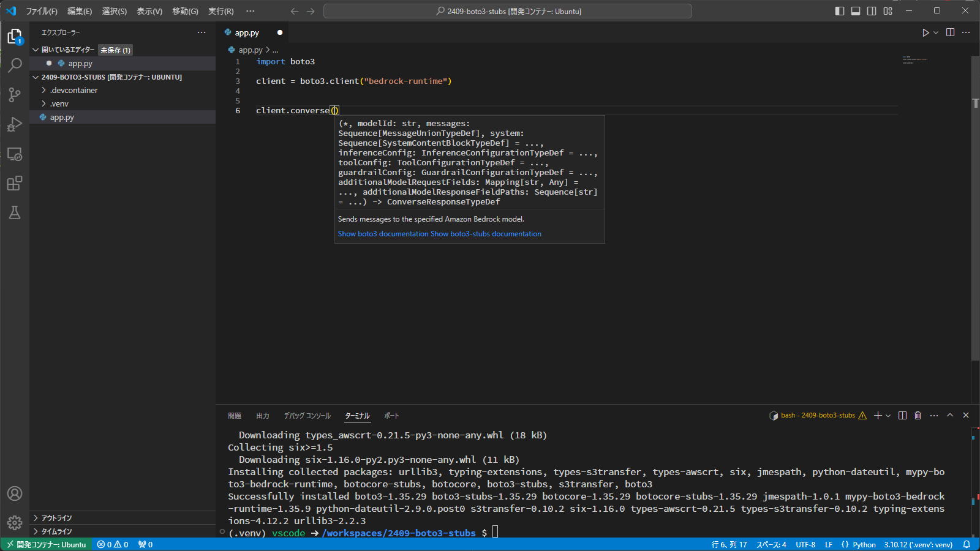Change the Python language mode
This screenshot has height=551, width=980.
864,544
